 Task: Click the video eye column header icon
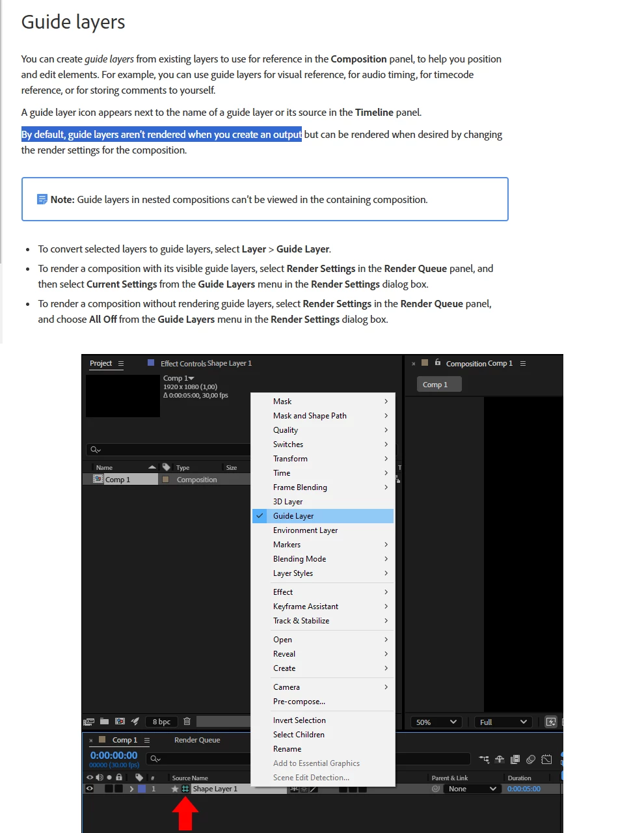(90, 777)
